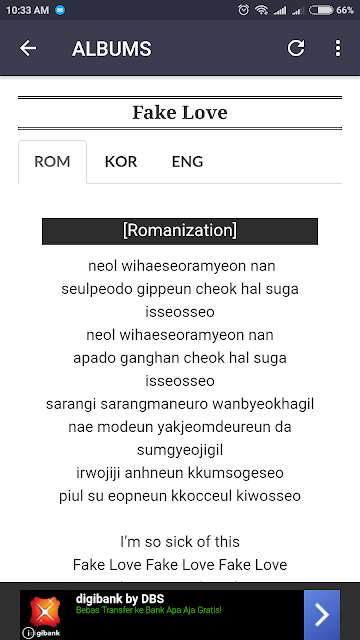
Task: Open the three-dot overflow menu
Action: click(338, 48)
